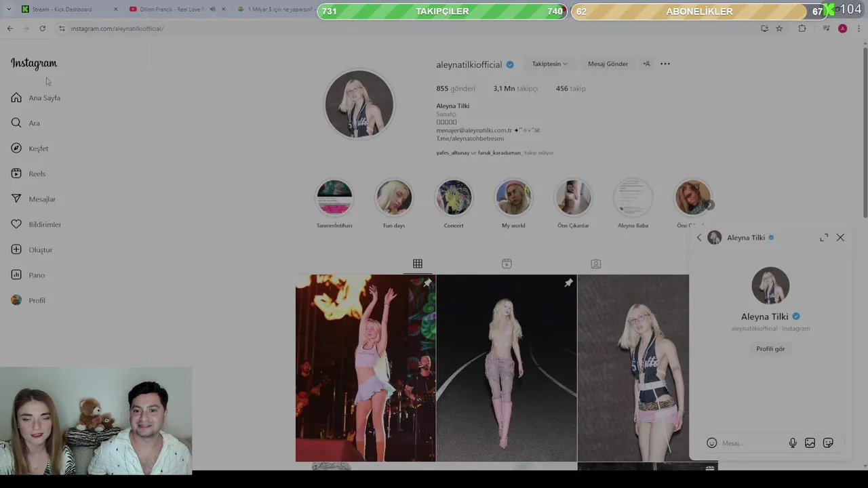Viewport: 868px width, 488px height.
Task: Click the 855 gönderi count
Action: tap(456, 89)
